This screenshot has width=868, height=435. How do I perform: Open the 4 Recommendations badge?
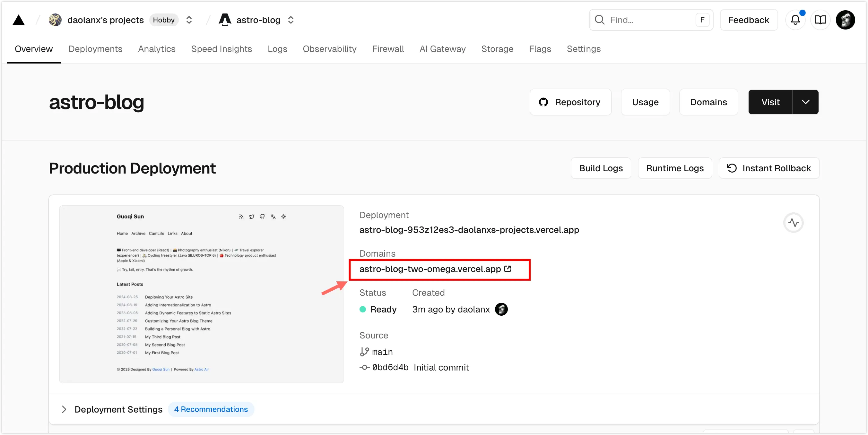[211, 409]
